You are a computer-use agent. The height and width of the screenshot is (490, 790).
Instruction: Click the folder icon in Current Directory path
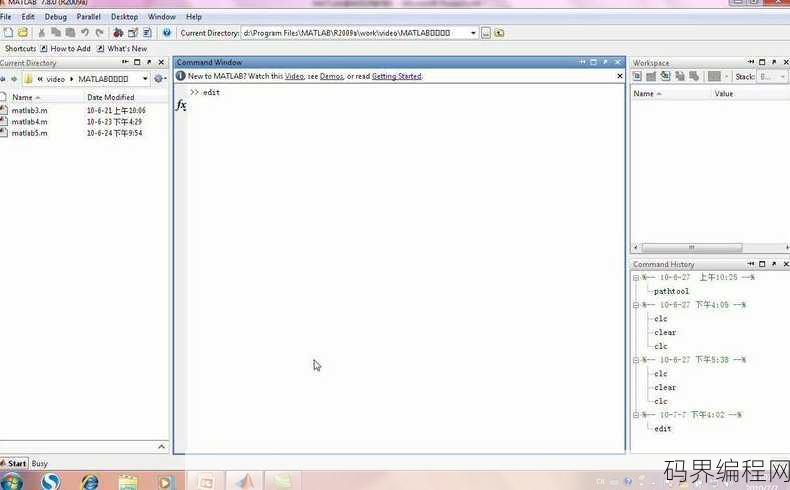[28, 79]
